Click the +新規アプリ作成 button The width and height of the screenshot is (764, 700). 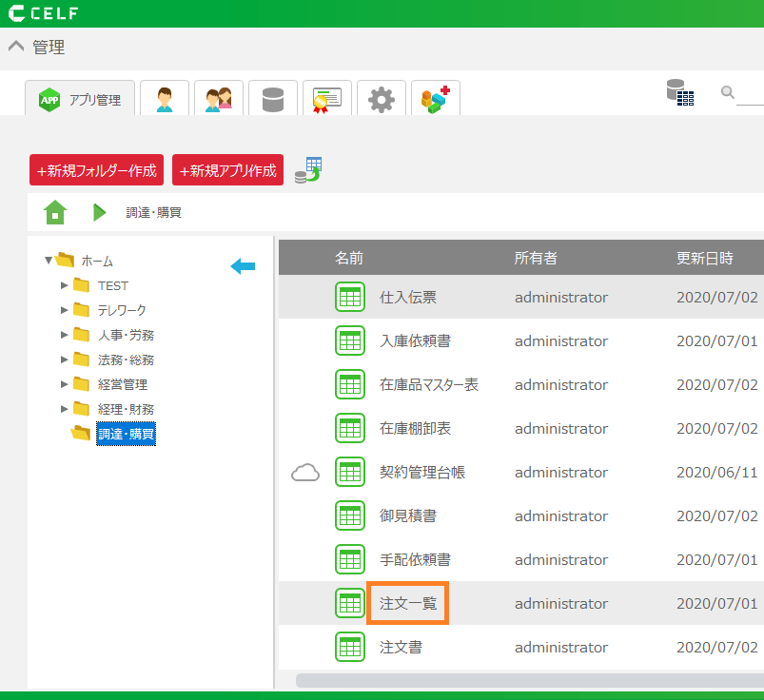coord(227,170)
